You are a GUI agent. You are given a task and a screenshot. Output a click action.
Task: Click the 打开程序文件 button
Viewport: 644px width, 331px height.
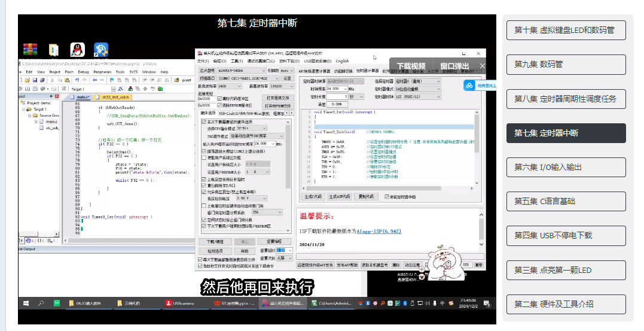coord(278,98)
